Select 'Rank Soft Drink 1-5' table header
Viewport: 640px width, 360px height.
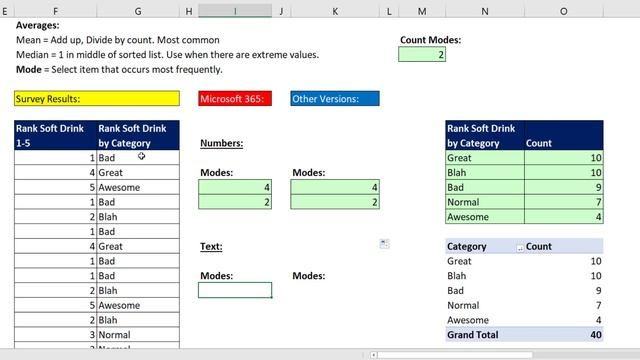(56, 135)
